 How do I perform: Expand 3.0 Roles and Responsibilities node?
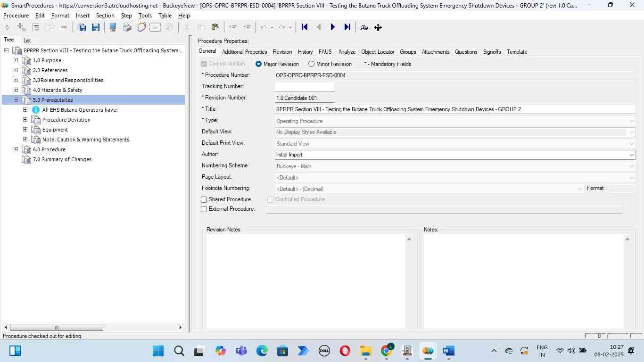[16, 80]
